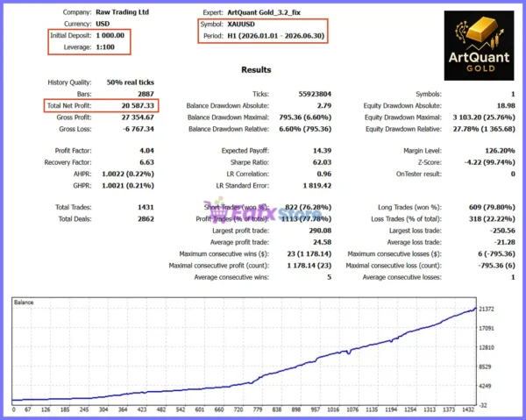Select Sharpe Ratio value "62.03"
The height and width of the screenshot is (420, 526).
[322, 162]
